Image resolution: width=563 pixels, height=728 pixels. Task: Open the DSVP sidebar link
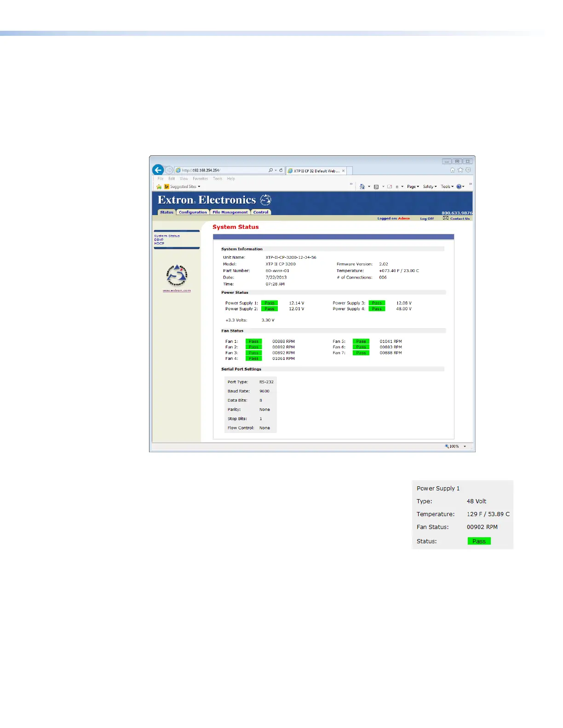[159, 239]
